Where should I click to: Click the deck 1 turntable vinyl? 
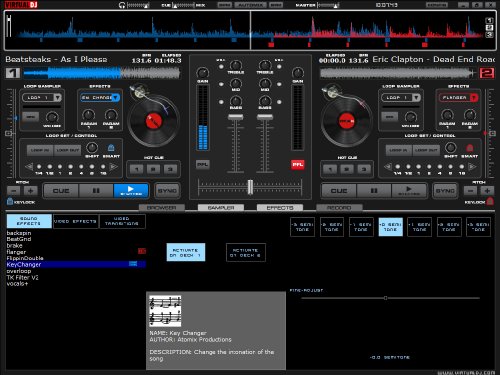coord(154,121)
